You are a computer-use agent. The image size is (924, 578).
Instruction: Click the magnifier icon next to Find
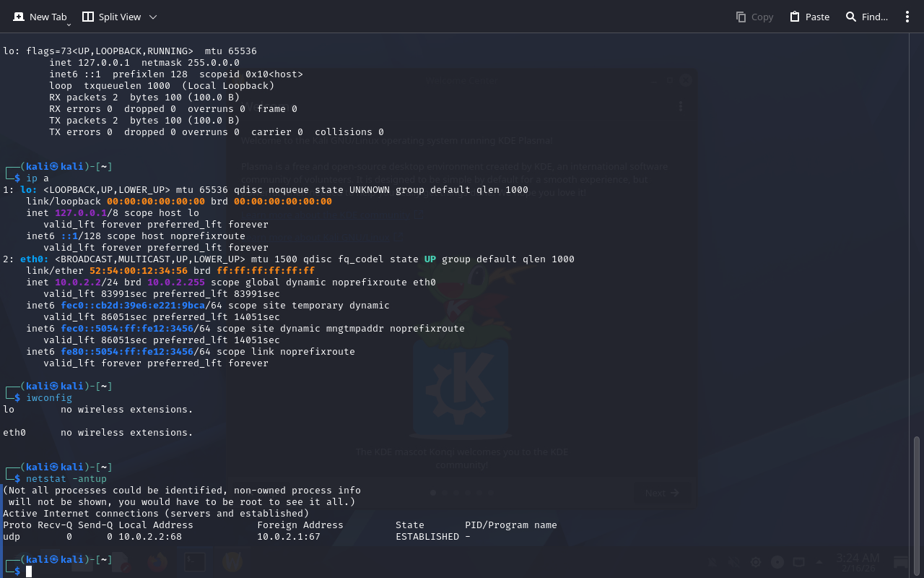[x=851, y=17]
